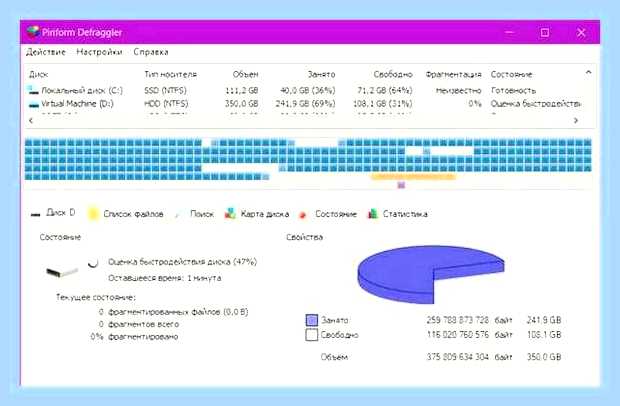Click the 111,2 GB capacity cell
This screenshot has height=406, width=620.
tap(242, 91)
